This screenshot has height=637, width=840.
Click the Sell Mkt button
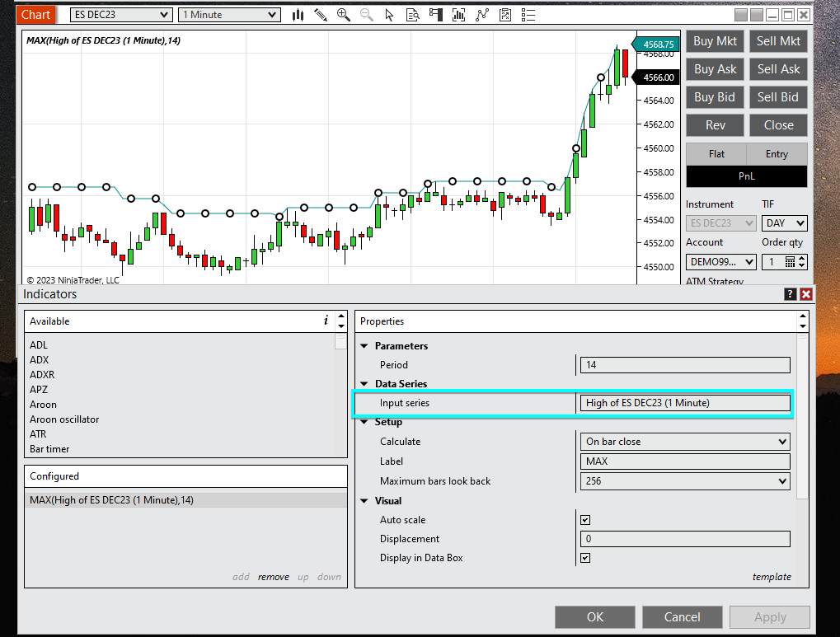[x=778, y=41]
